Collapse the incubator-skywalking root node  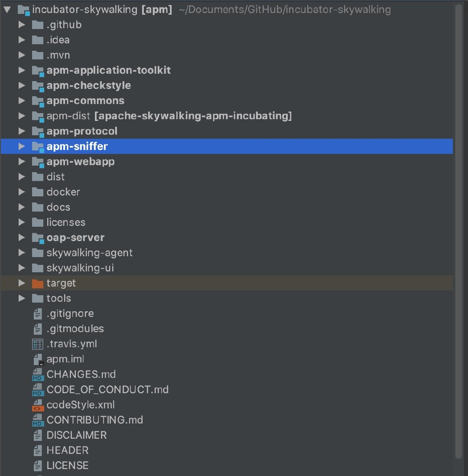pos(7,10)
